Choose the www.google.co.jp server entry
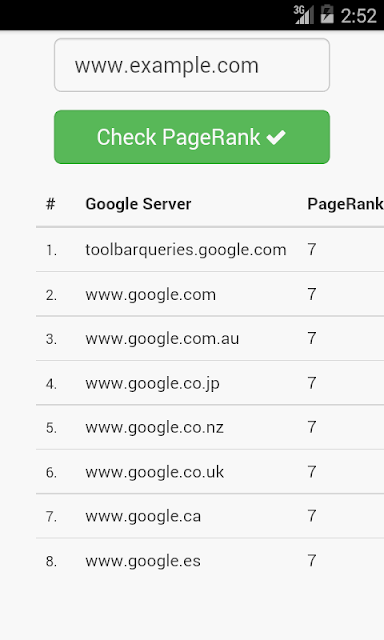384x640 pixels. point(210,383)
